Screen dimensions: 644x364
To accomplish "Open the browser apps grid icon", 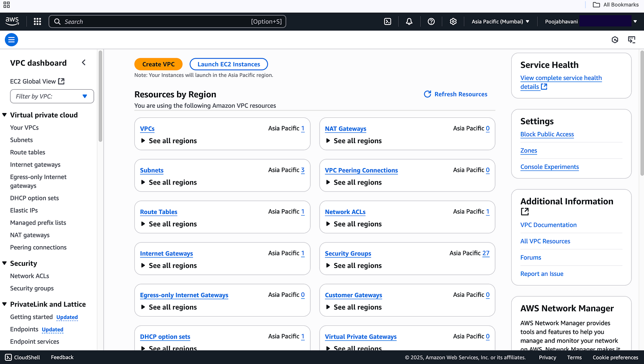I will [x=7, y=5].
